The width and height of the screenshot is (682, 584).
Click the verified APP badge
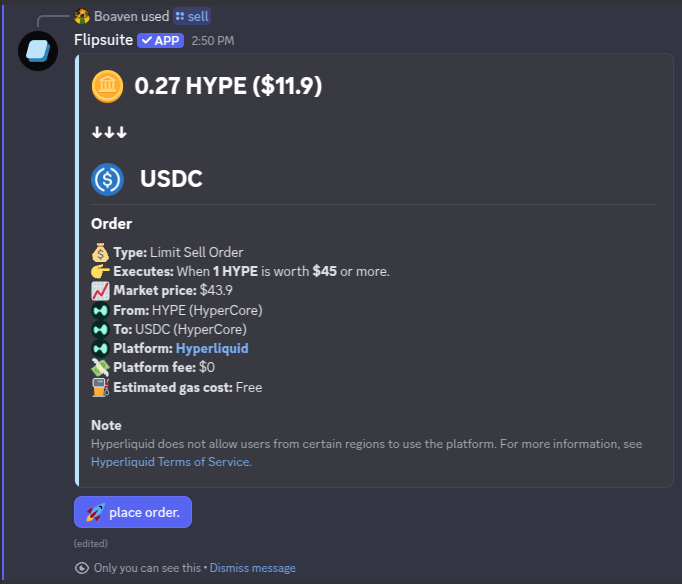pos(160,40)
